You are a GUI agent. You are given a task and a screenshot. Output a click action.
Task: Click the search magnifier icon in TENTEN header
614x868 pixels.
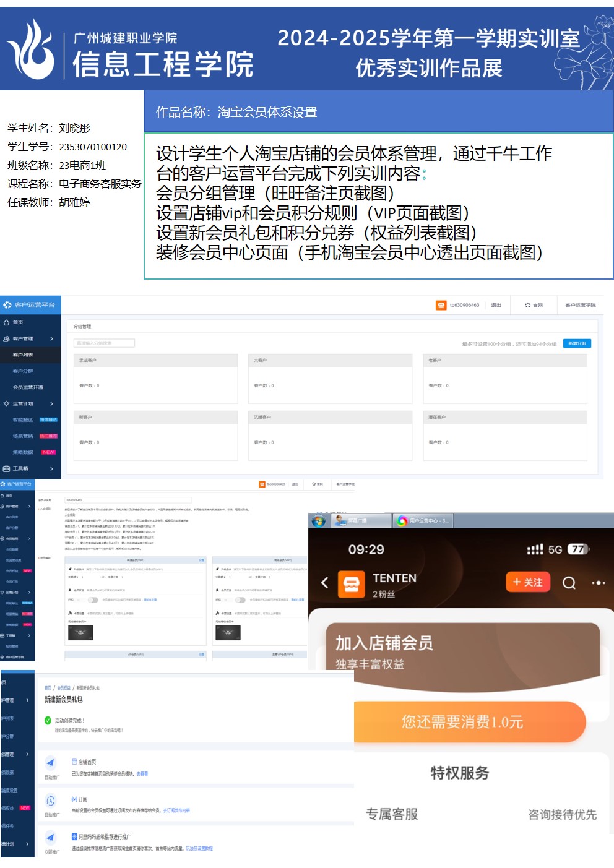pyautogui.click(x=569, y=583)
